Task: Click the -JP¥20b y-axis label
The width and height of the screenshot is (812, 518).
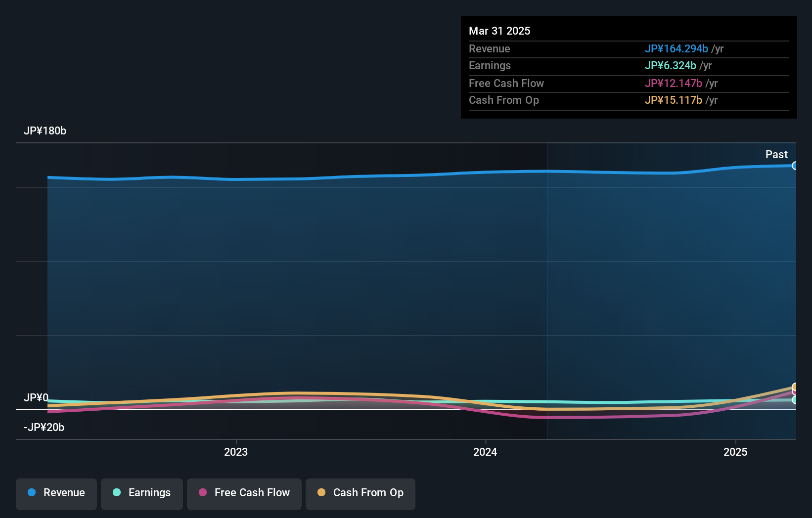Action: pyautogui.click(x=44, y=427)
